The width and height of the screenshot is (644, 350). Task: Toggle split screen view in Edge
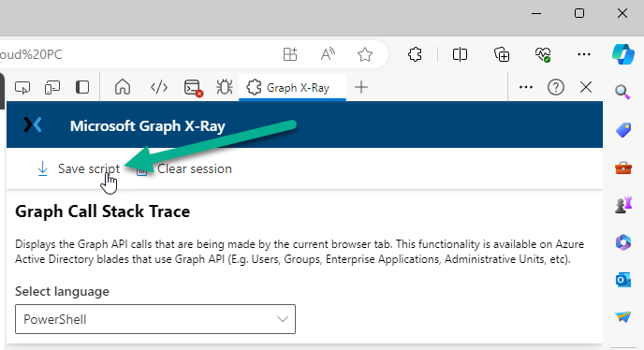pyautogui.click(x=460, y=54)
